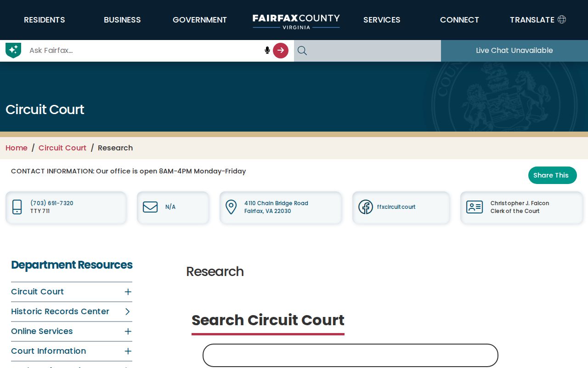
Task: Activate the microphone voice input icon
Action: pyautogui.click(x=267, y=50)
